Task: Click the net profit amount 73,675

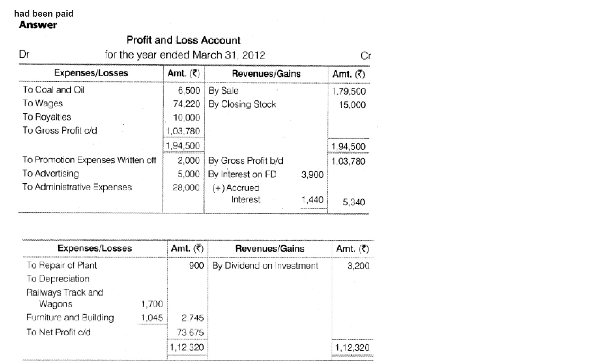Action: [x=190, y=332]
